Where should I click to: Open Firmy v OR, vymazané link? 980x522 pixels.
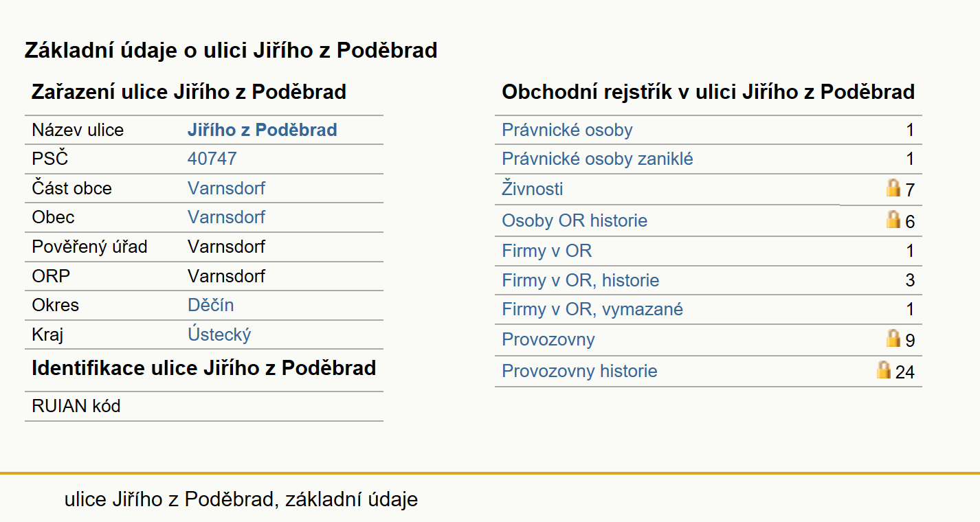click(592, 310)
